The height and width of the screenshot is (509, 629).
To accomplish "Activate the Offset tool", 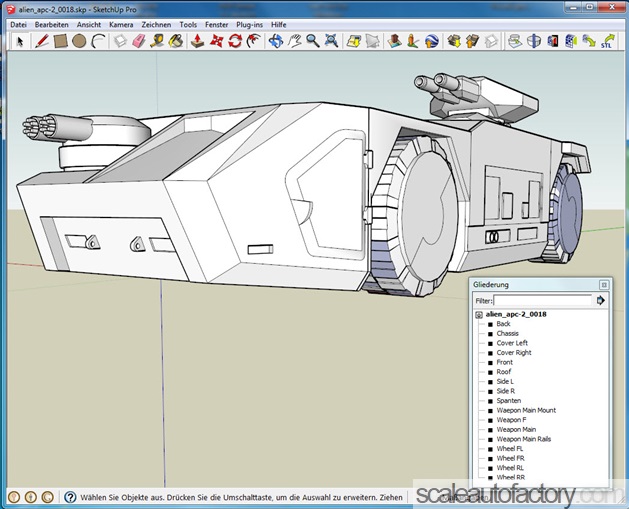I will coord(254,41).
